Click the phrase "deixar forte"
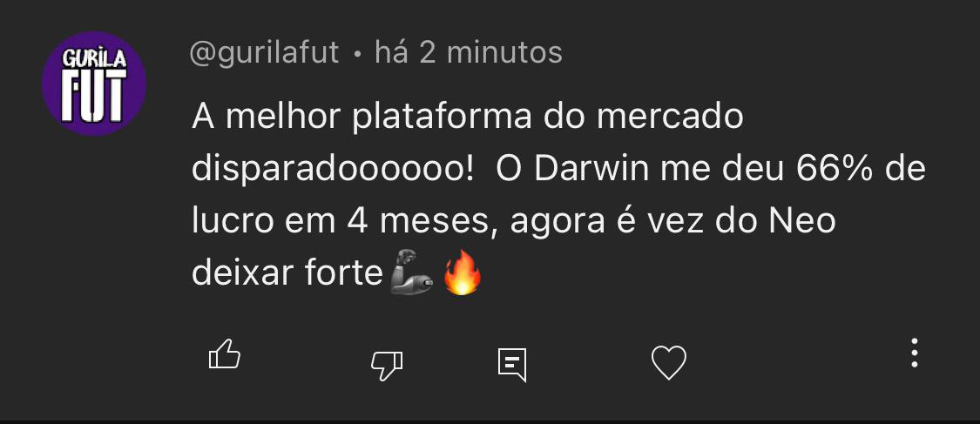The height and width of the screenshot is (424, 980). (287, 273)
